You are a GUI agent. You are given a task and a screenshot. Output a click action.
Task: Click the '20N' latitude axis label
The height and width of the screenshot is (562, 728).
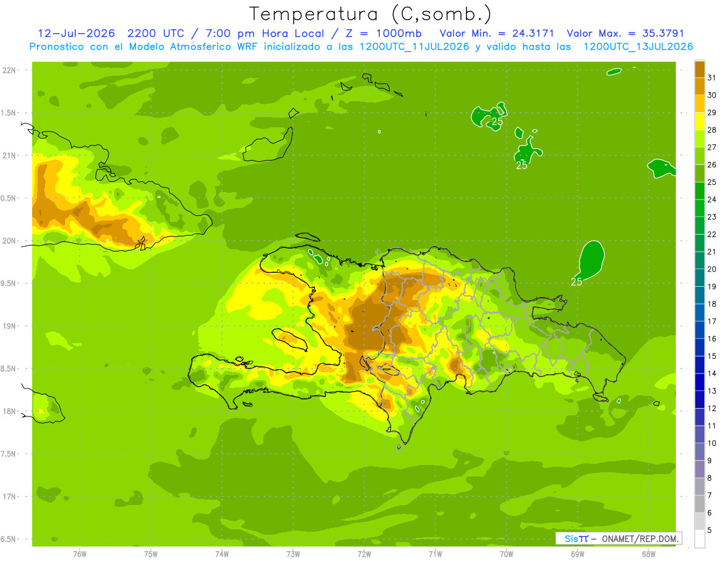pyautogui.click(x=10, y=241)
